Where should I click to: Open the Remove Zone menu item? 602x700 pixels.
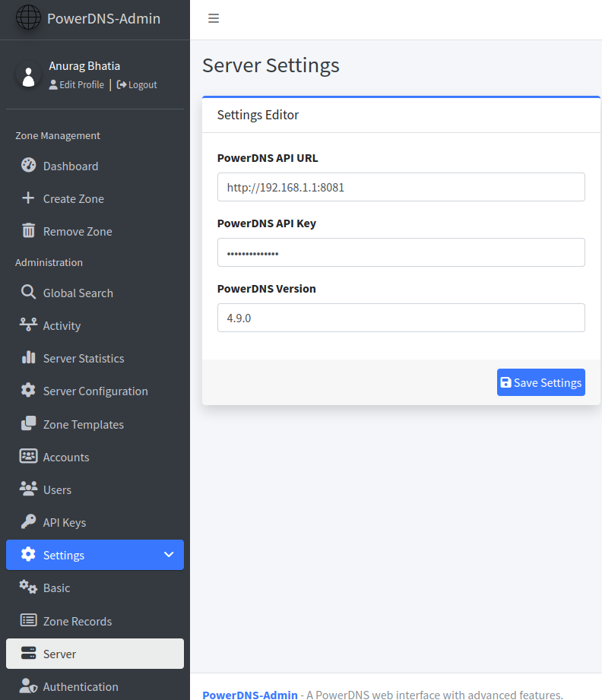[x=95, y=231]
